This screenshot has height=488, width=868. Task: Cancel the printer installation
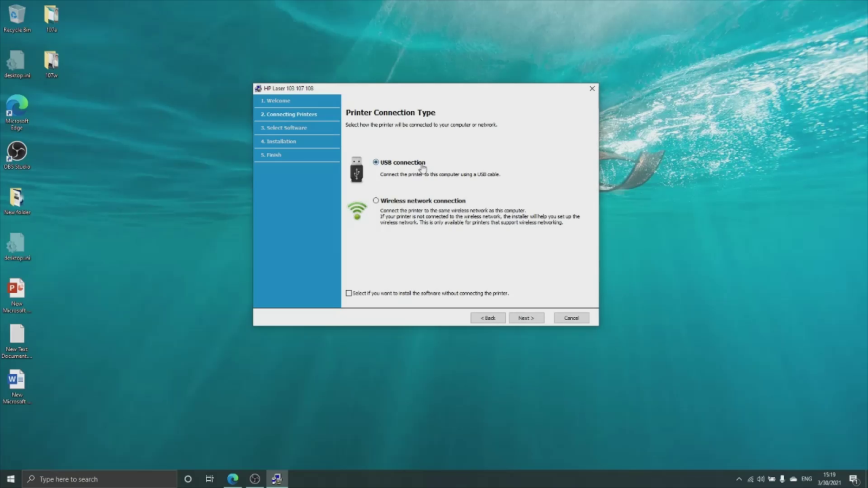tap(571, 318)
